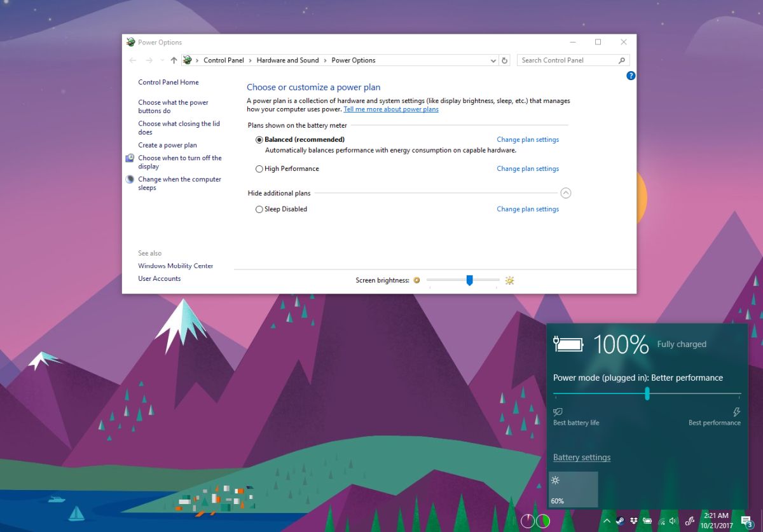
Task: Click the battery icon in system tray
Action: [x=646, y=521]
